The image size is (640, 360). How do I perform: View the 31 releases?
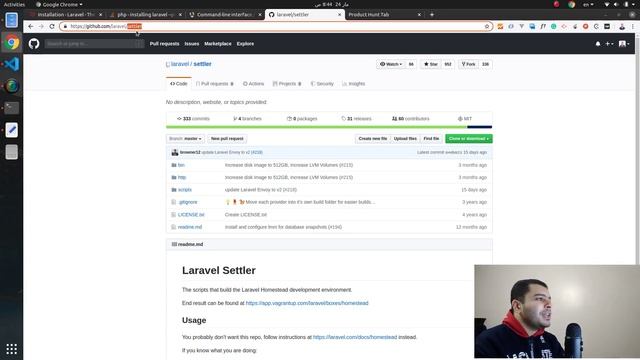[356, 118]
